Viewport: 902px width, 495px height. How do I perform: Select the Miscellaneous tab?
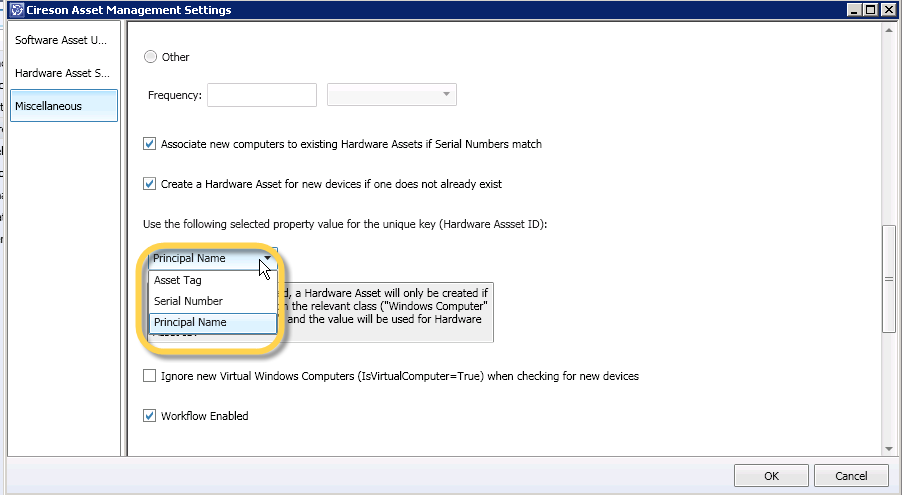coord(63,106)
